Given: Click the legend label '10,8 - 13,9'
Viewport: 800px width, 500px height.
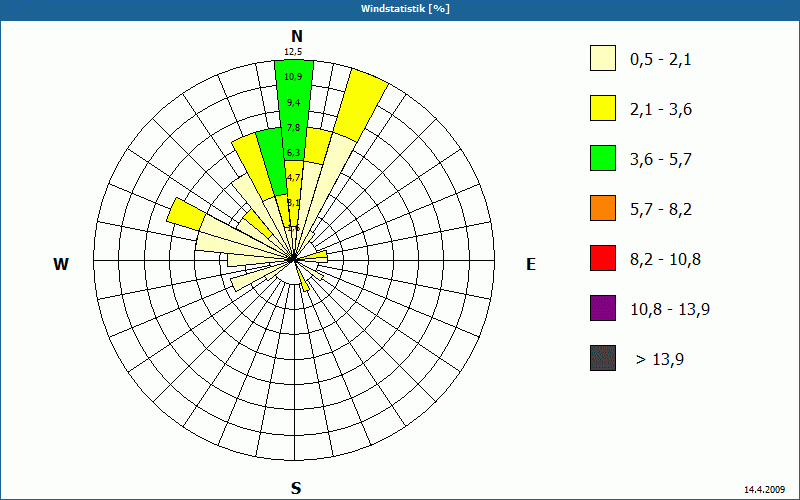Looking at the screenshot, I should click(670, 310).
